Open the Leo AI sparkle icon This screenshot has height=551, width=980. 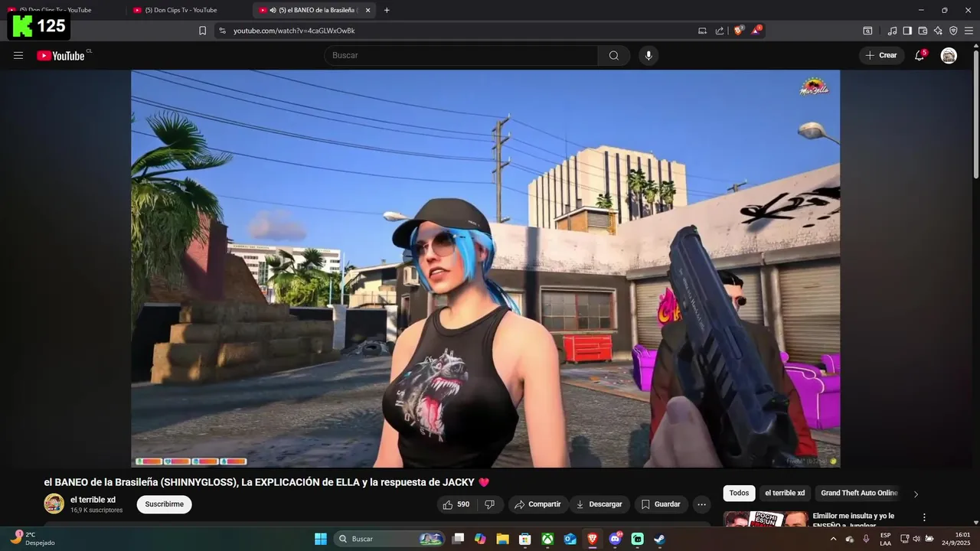click(938, 31)
